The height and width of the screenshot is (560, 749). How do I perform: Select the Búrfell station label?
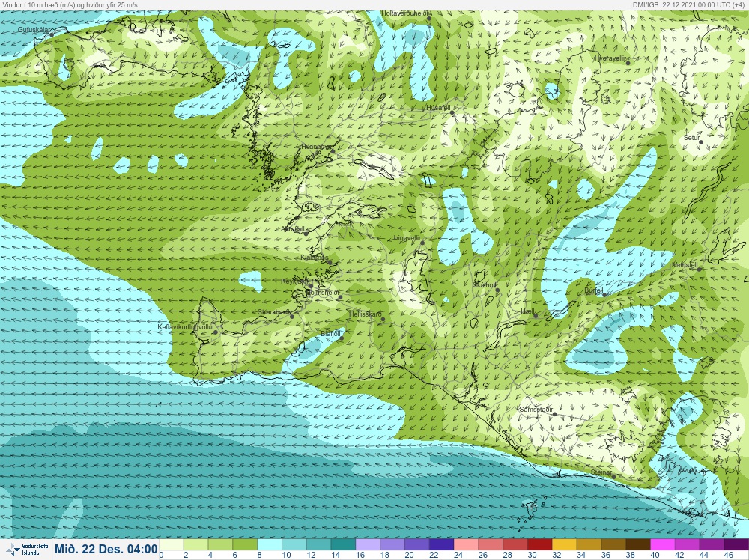click(594, 290)
